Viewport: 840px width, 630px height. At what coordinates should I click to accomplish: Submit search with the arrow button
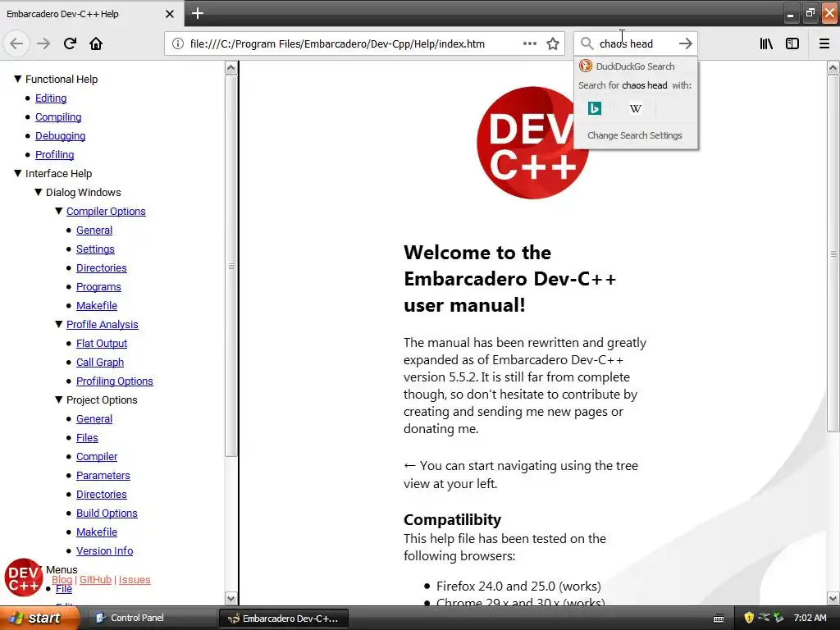[685, 43]
